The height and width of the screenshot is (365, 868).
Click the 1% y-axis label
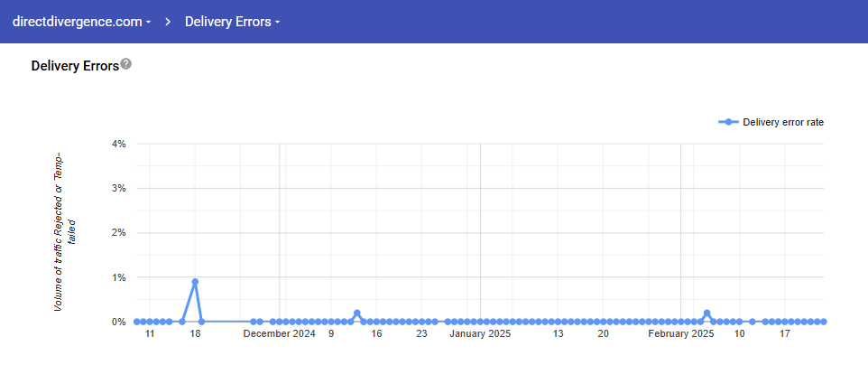pos(118,277)
